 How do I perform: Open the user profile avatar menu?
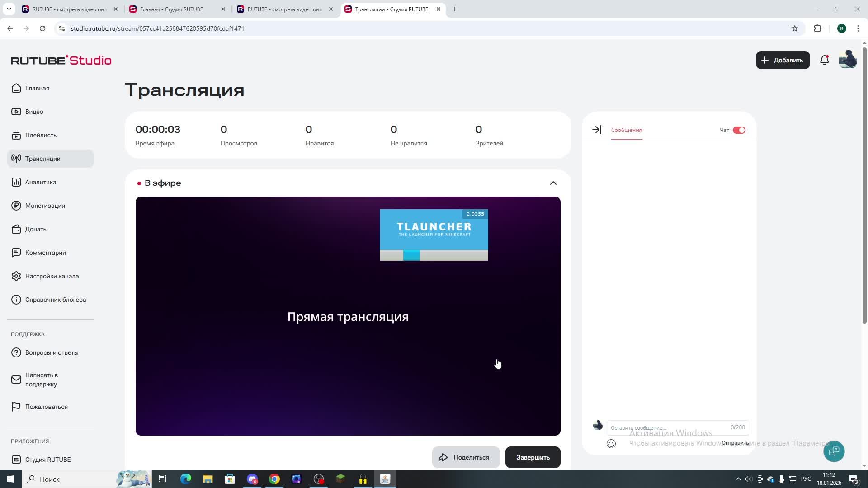tap(848, 60)
